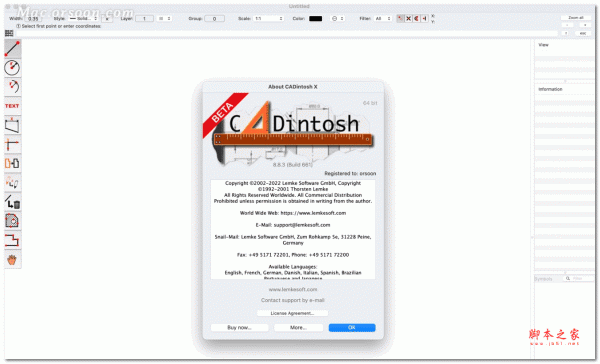Select the Line drawing tool

point(12,49)
